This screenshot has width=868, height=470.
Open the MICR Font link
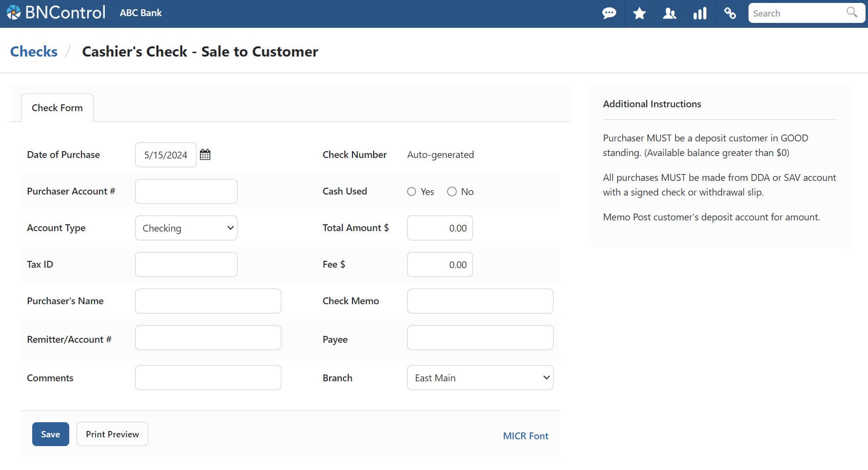pos(525,436)
